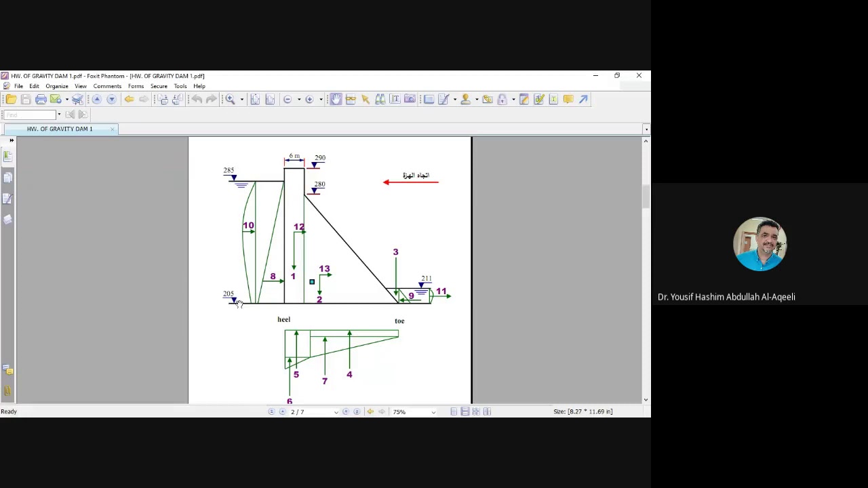Open the File menu
Screen dimensions: 868x488
[x=19, y=86]
